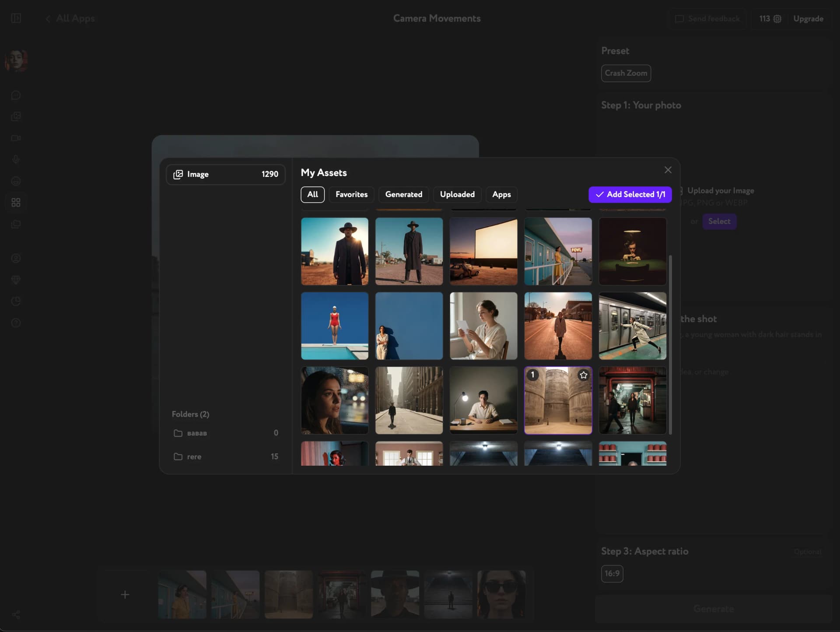
Task: Switch to the Apps tab
Action: click(x=501, y=194)
